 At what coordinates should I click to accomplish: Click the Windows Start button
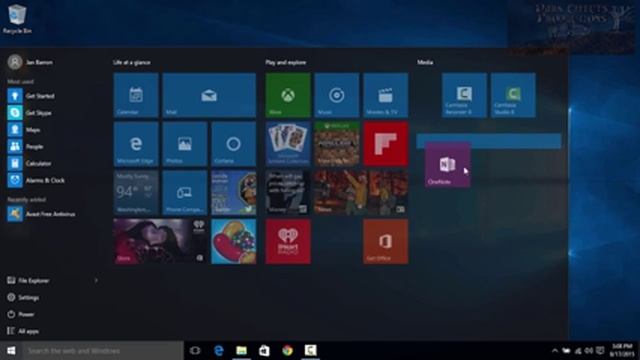point(11,351)
